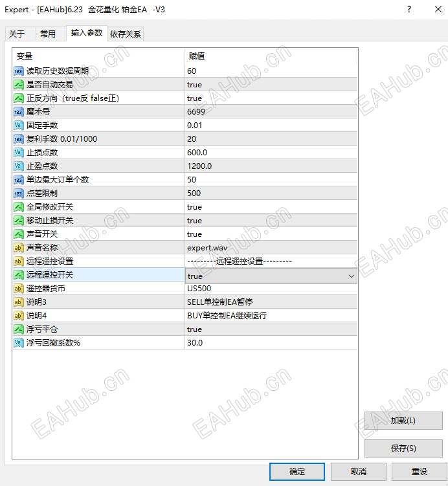Image resolution: width=448 pixels, height=486 pixels.
Task: Select the 固定手数 value 0.01
Action: pos(271,126)
